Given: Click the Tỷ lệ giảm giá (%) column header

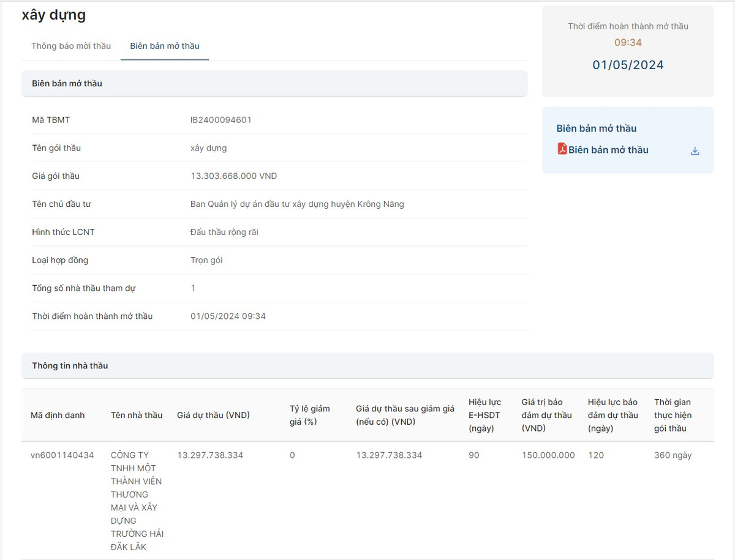Looking at the screenshot, I should tap(309, 415).
